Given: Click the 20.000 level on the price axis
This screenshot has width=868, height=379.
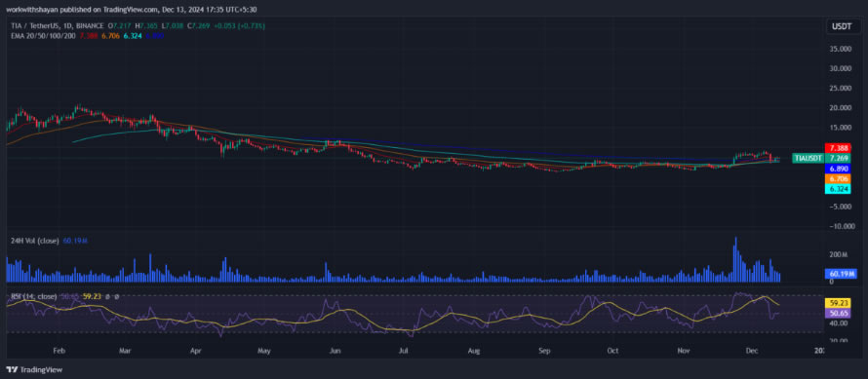Looking at the screenshot, I should coord(841,108).
